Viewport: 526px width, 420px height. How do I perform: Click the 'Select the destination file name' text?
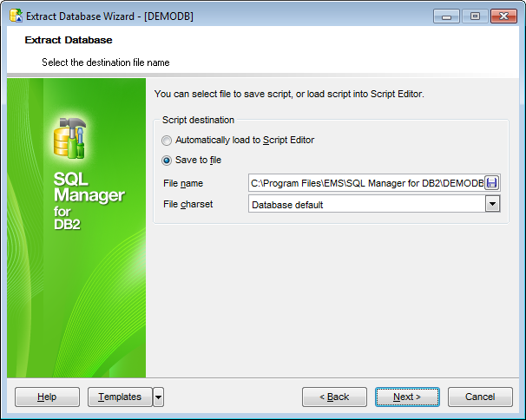[106, 62]
